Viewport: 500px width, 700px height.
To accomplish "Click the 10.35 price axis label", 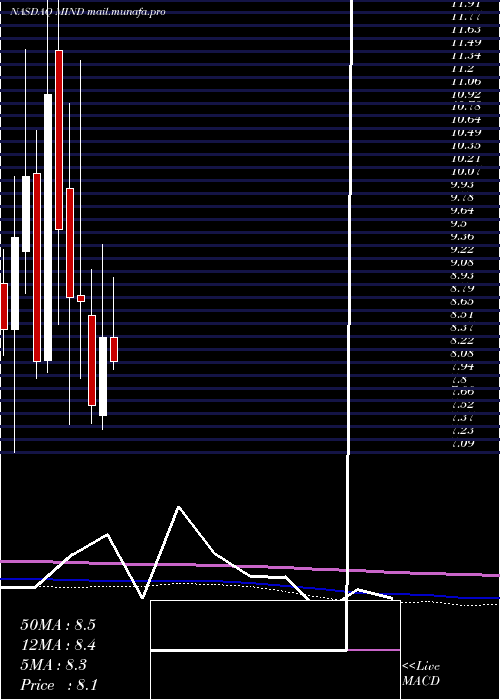I will coord(466,146).
